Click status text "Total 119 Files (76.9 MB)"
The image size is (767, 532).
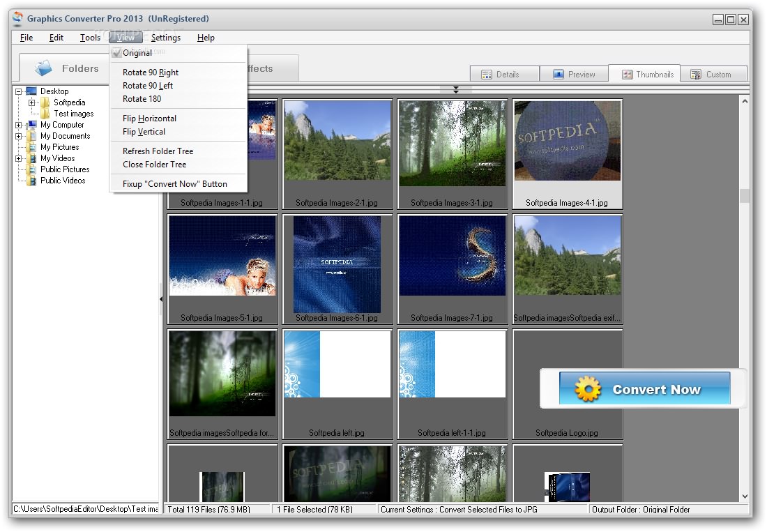pos(209,509)
